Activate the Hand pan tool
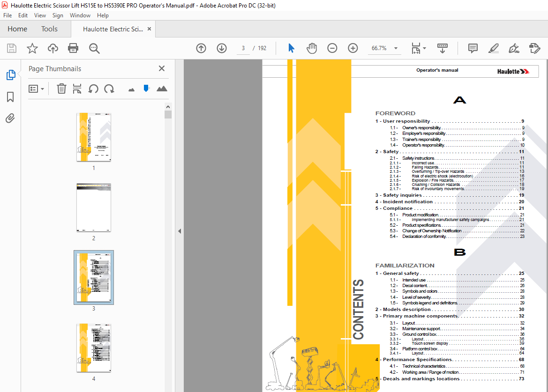Viewport: 548px width, 392px height. 311,48
